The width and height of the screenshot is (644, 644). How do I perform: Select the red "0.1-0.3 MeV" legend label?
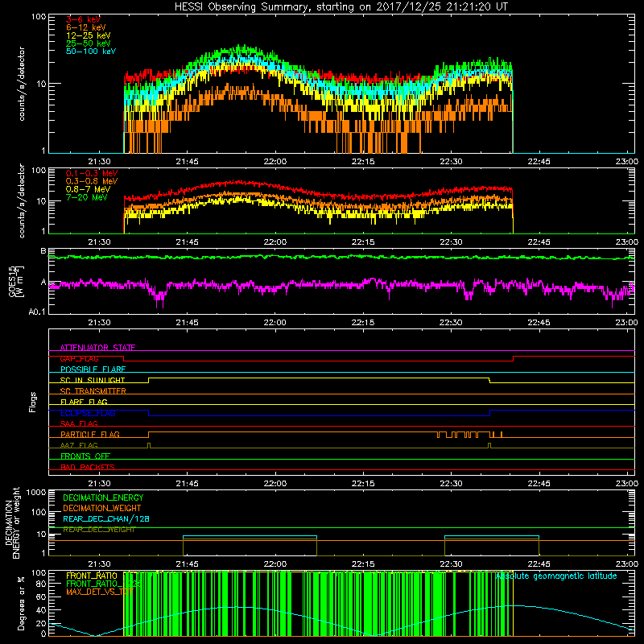(92, 173)
